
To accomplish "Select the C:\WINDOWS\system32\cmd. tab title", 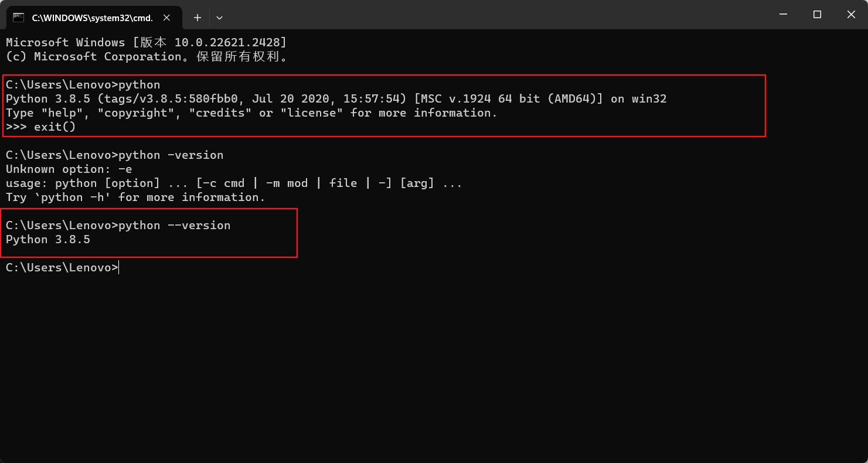I will [x=92, y=18].
